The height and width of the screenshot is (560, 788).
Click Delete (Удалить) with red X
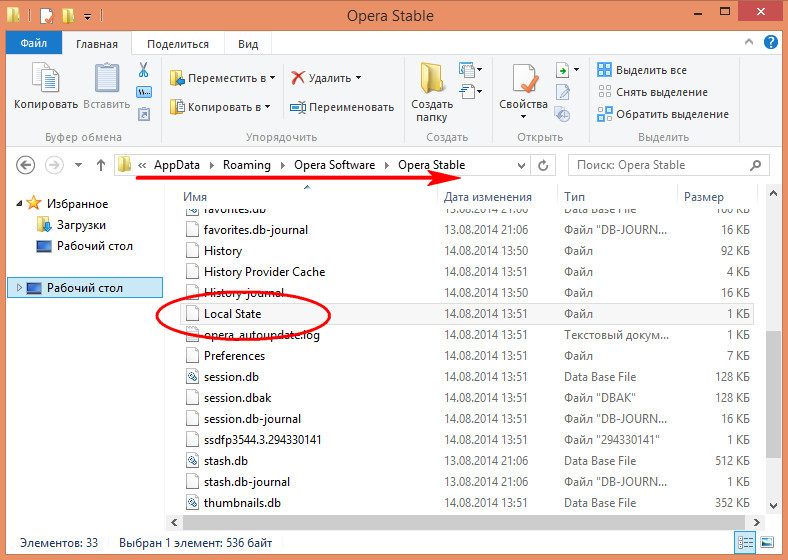320,78
